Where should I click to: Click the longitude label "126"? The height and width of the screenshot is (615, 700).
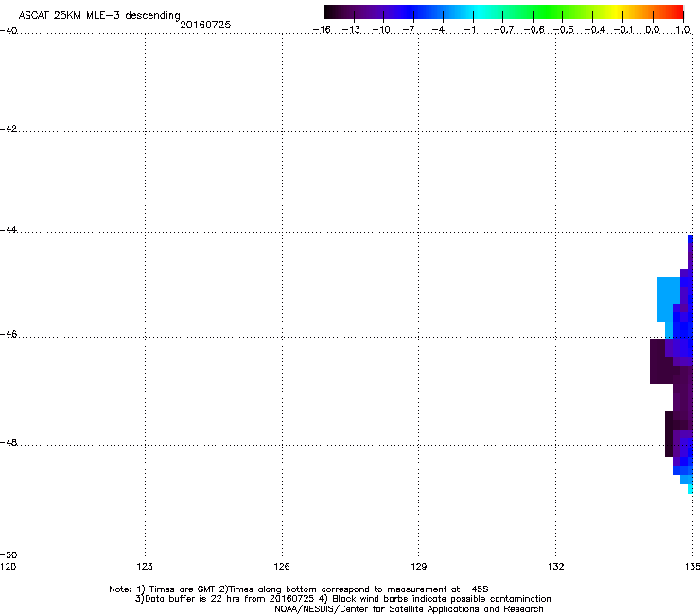tap(282, 567)
